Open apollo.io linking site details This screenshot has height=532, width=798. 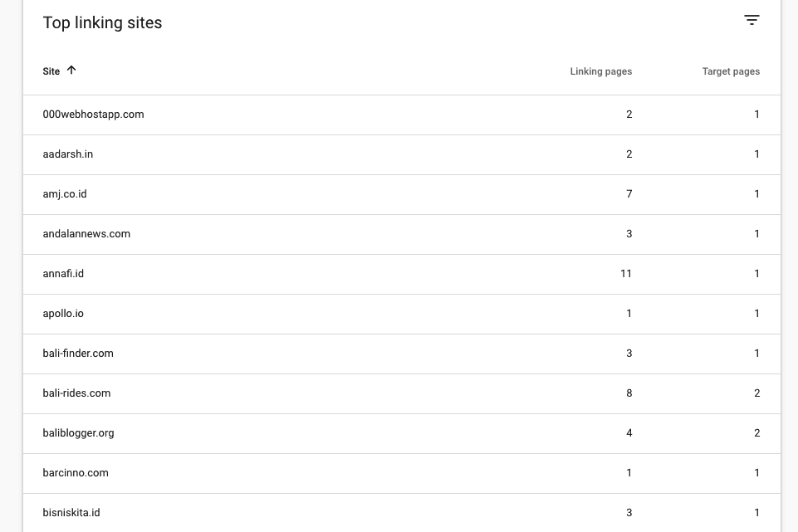coord(63,314)
